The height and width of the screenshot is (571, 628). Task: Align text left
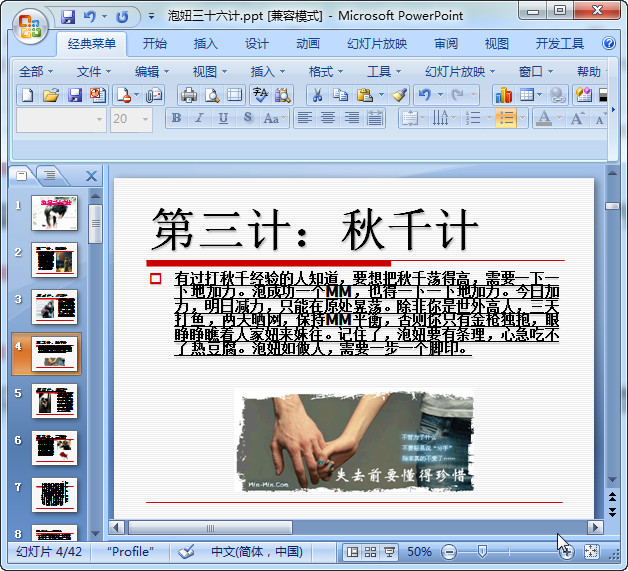305,118
